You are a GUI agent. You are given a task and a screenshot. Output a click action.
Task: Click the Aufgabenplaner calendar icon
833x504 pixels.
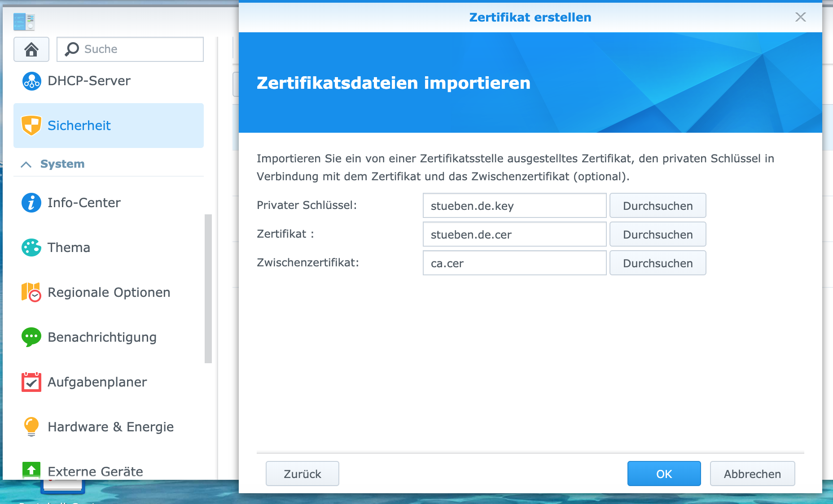pyautogui.click(x=31, y=382)
